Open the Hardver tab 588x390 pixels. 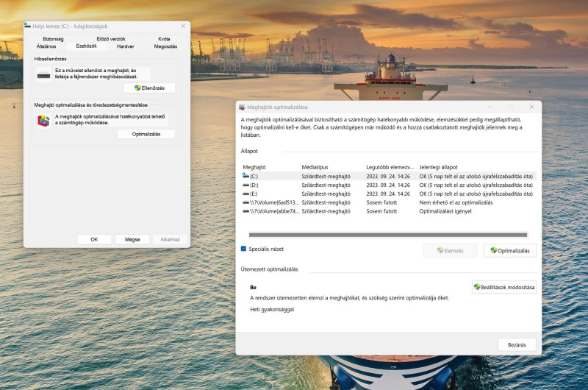click(125, 46)
